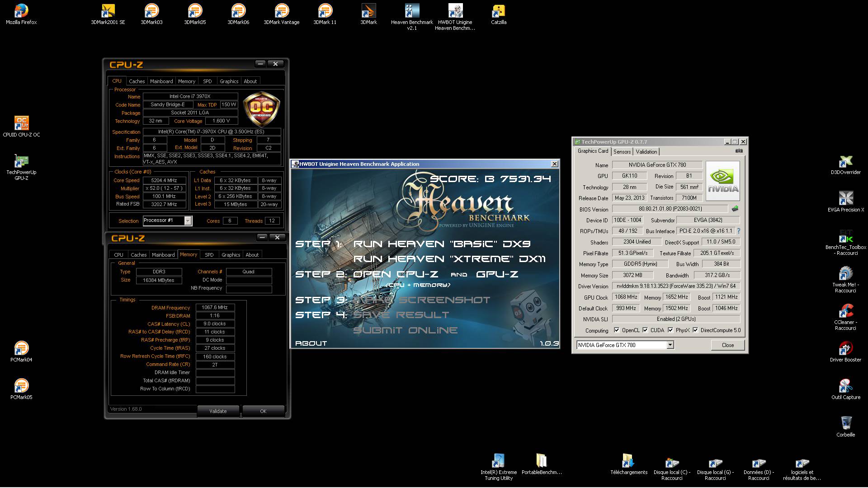The height and width of the screenshot is (488, 868).
Task: Switch to Caches tab in upper CPU-Z
Action: pyautogui.click(x=137, y=81)
